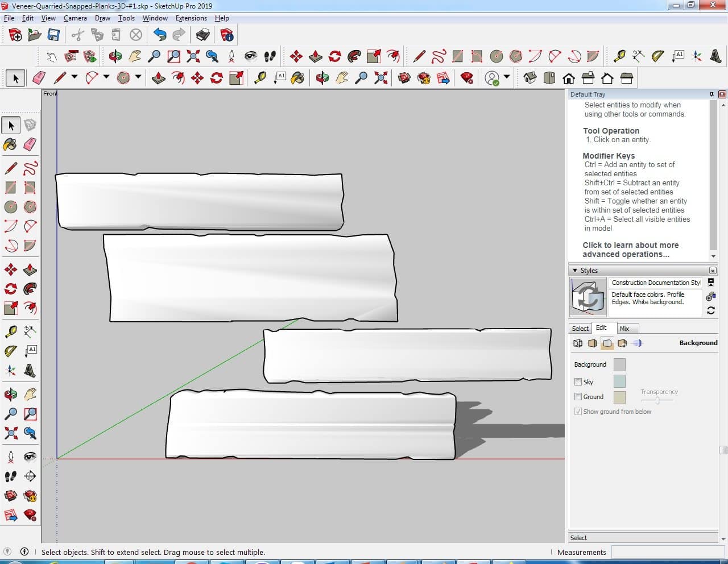Enable the Ground checkbox
Viewport: 728px width, 564px height.
(578, 397)
